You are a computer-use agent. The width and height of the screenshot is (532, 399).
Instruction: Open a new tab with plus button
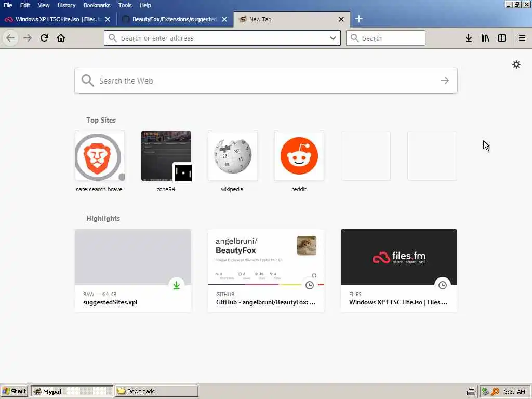click(x=359, y=19)
